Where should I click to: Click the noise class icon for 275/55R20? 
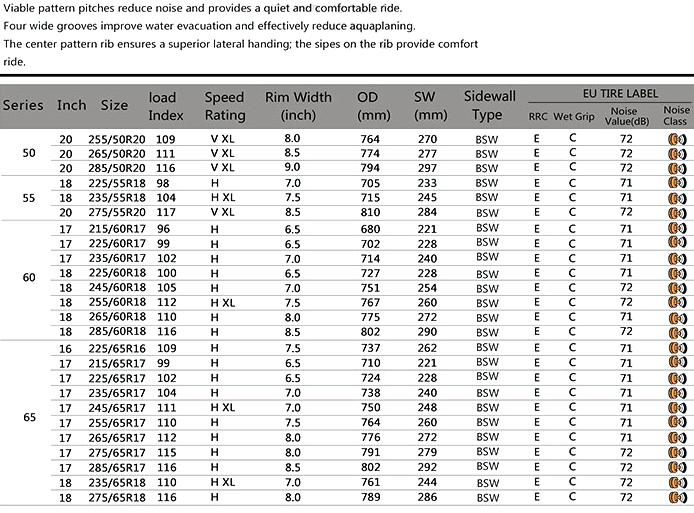click(677, 213)
